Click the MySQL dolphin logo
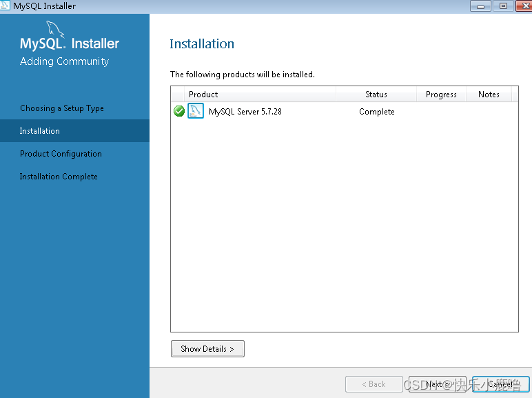 click(54, 28)
